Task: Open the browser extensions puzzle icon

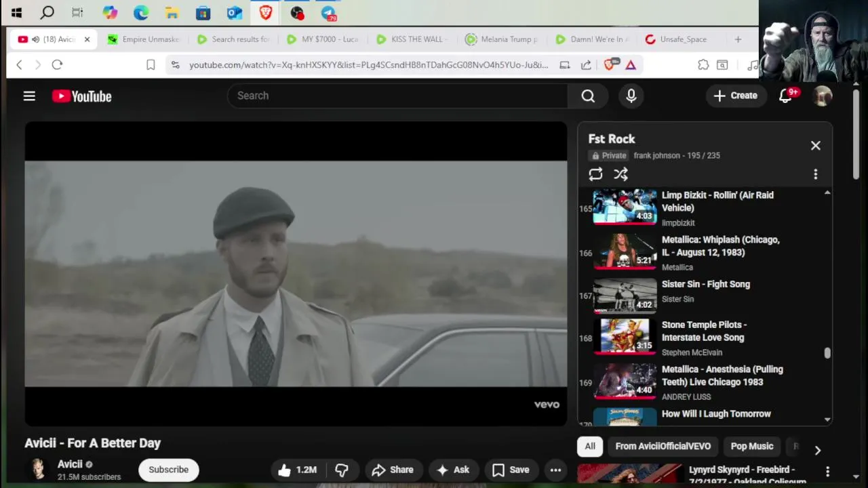Action: [x=703, y=65]
